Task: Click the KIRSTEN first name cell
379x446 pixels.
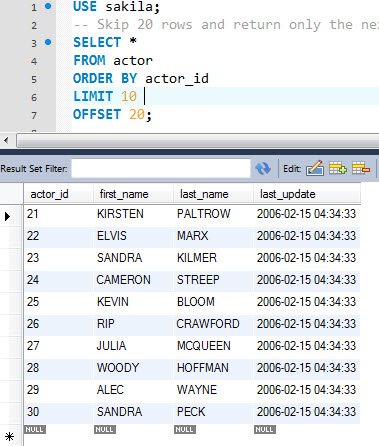Action: (133, 214)
